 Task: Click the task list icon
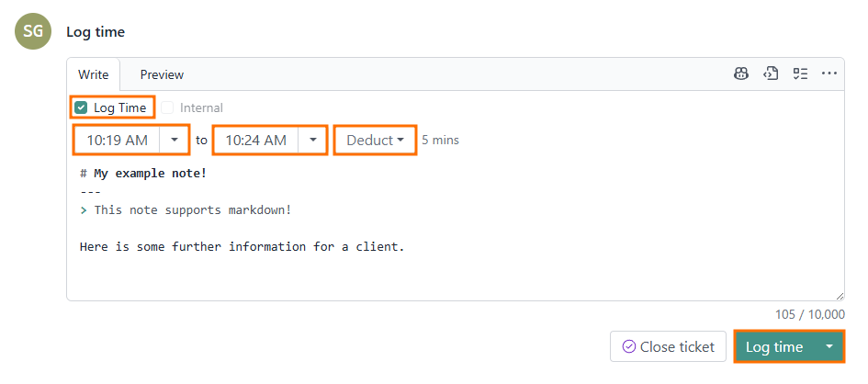click(x=800, y=74)
